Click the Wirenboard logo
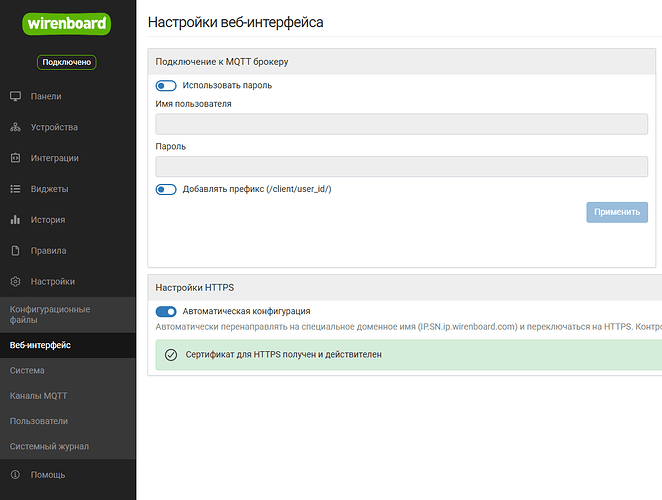 coord(67,23)
